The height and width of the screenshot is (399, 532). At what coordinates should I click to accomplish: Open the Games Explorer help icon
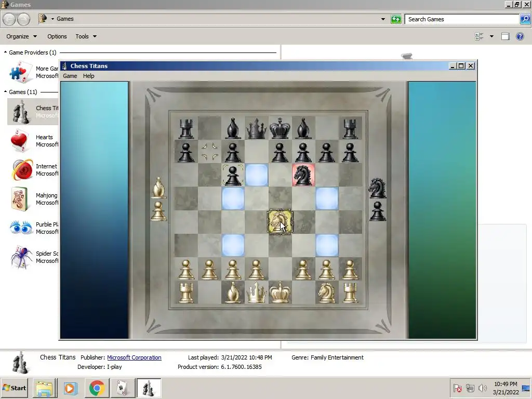click(520, 36)
